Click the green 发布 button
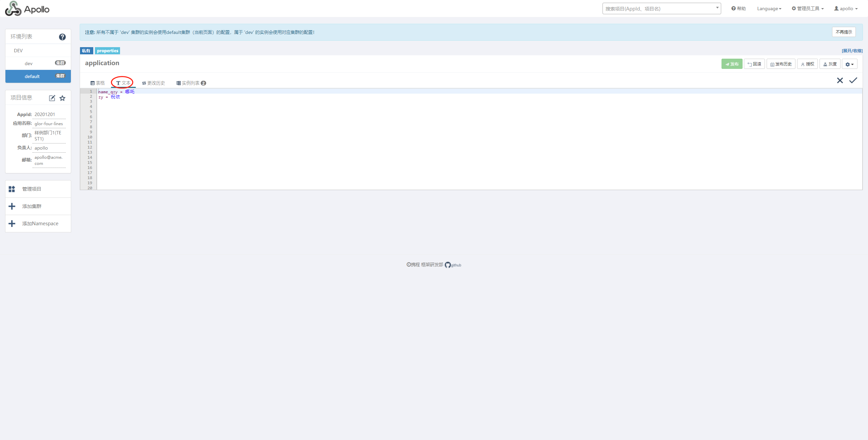The height and width of the screenshot is (440, 868). point(732,64)
